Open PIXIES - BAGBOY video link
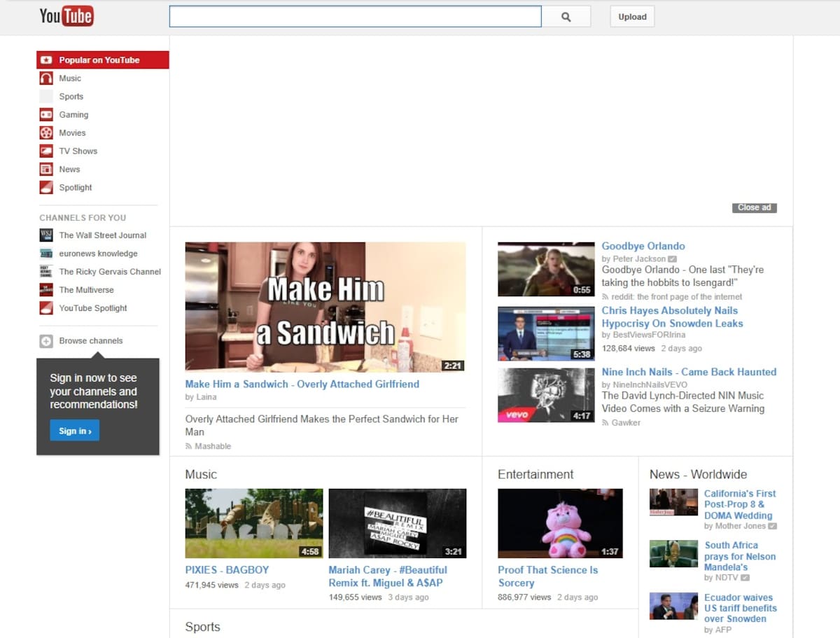The width and height of the screenshot is (840, 638). [227, 570]
